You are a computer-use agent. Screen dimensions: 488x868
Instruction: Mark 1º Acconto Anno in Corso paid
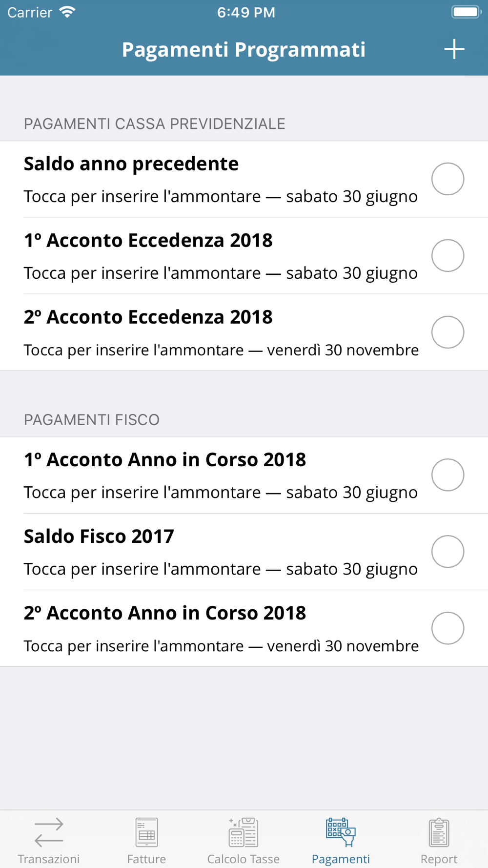(447, 475)
